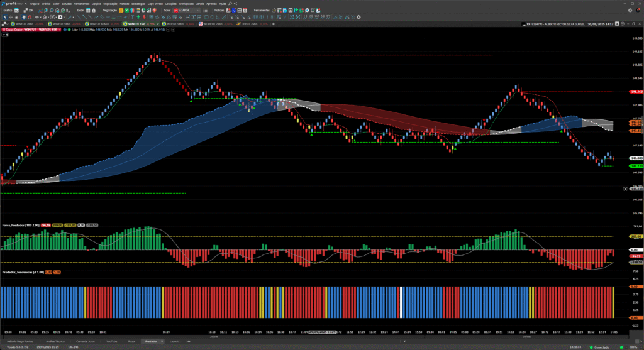Open the Estratégias menu

pyautogui.click(x=138, y=3)
